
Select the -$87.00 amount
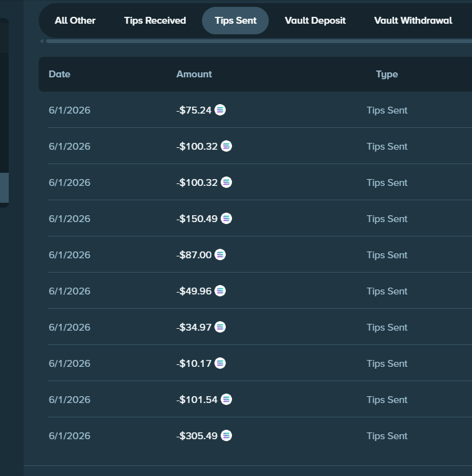pyautogui.click(x=194, y=255)
